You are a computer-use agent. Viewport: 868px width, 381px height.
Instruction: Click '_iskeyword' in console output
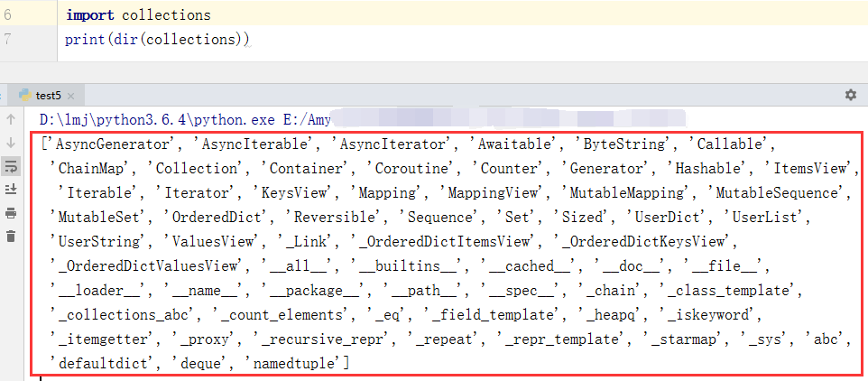point(709,314)
